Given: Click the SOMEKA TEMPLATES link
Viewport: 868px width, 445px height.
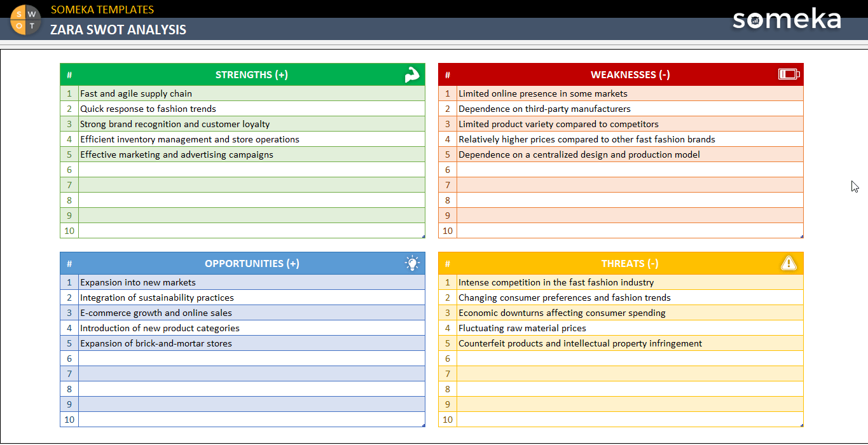Looking at the screenshot, I should (102, 10).
